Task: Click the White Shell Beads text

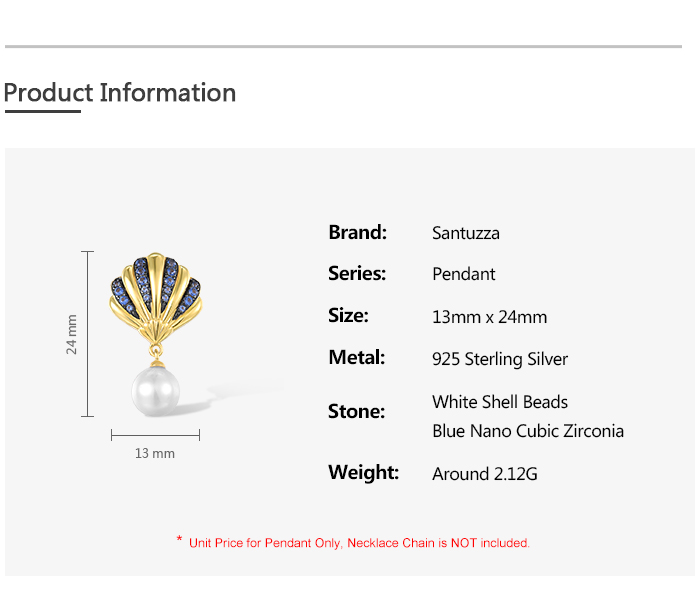Action: point(500,402)
